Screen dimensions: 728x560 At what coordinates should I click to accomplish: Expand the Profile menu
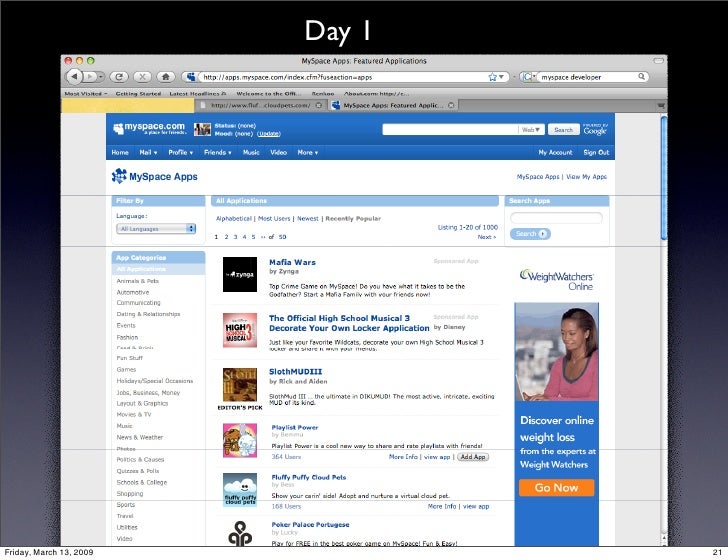[x=180, y=152]
